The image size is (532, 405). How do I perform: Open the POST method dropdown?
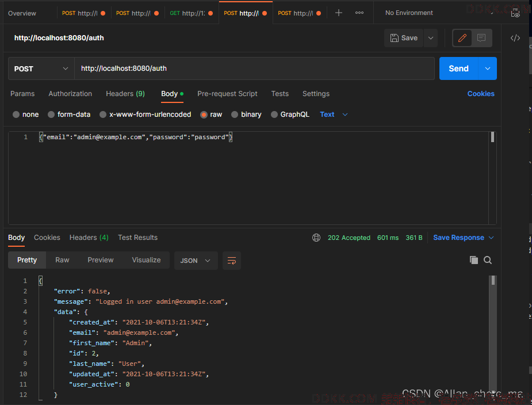41,68
